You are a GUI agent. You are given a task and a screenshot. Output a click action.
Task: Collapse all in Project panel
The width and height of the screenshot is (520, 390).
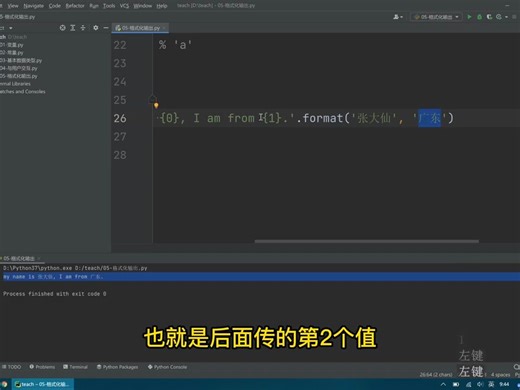83,28
